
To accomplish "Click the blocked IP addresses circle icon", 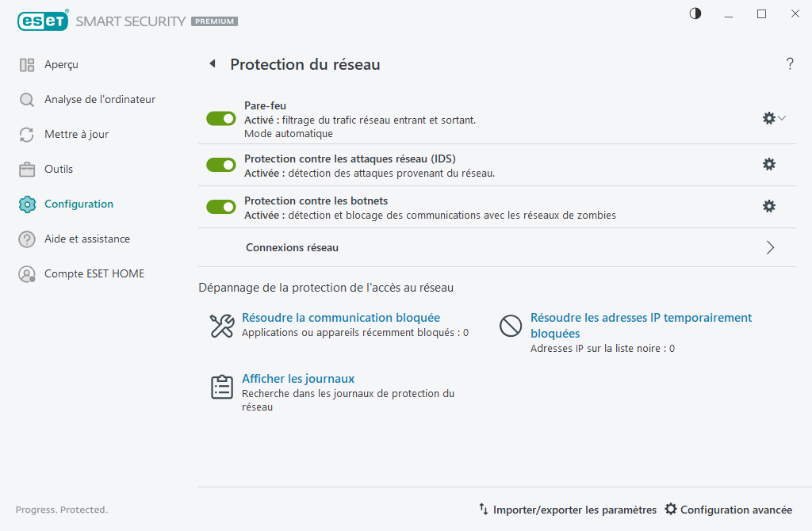I will 511,326.
